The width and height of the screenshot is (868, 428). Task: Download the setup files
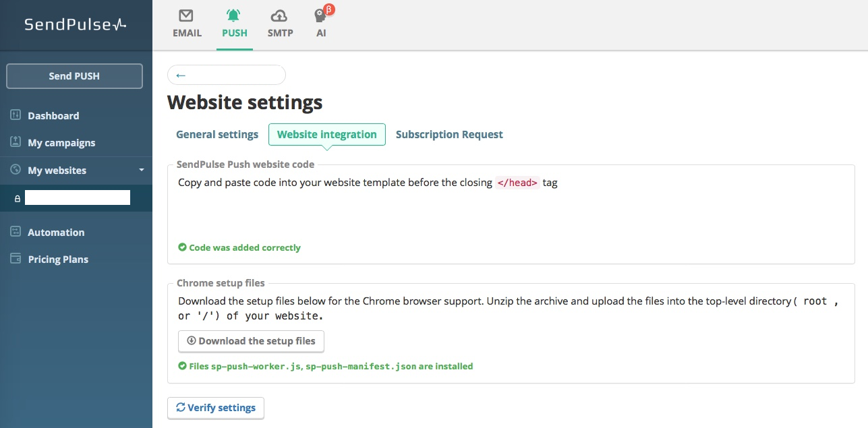[251, 341]
